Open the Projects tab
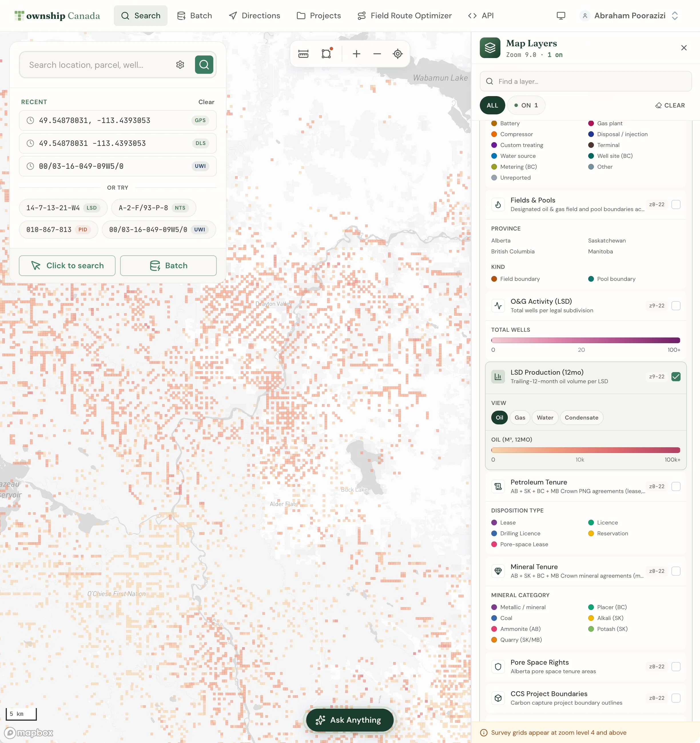The image size is (700, 743). [319, 16]
